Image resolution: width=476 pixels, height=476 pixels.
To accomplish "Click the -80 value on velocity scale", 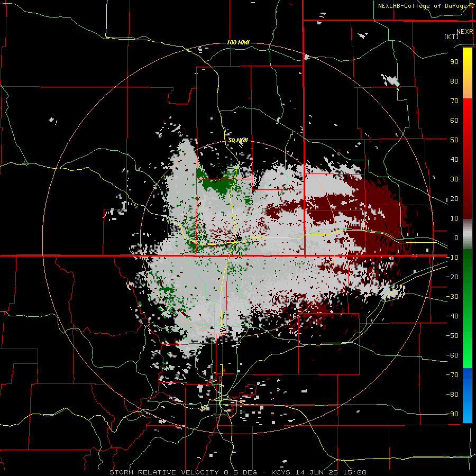I will [452, 395].
